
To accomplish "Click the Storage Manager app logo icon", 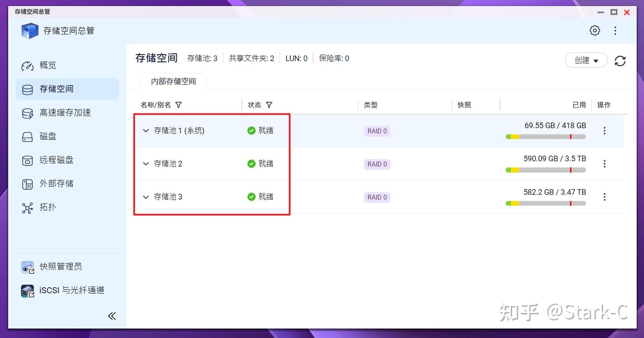I will coord(30,31).
